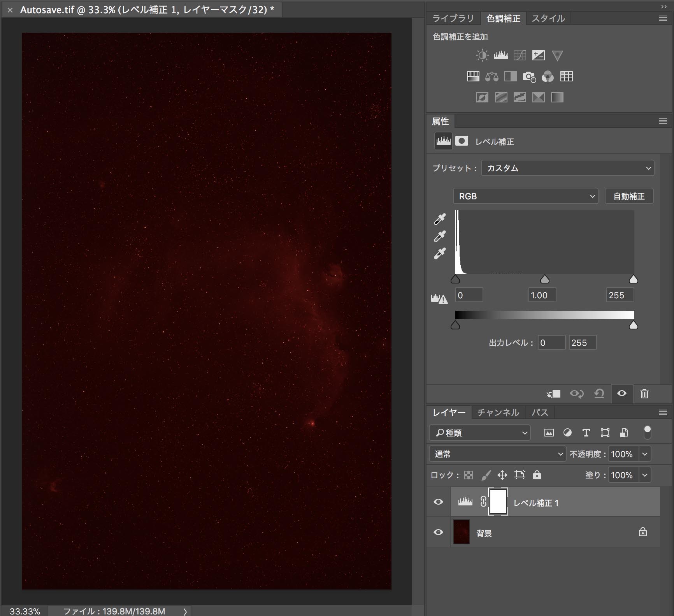Viewport: 674px width, 616px height.
Task: Open the プリセット dropdown set to カスタム
Action: 567,168
